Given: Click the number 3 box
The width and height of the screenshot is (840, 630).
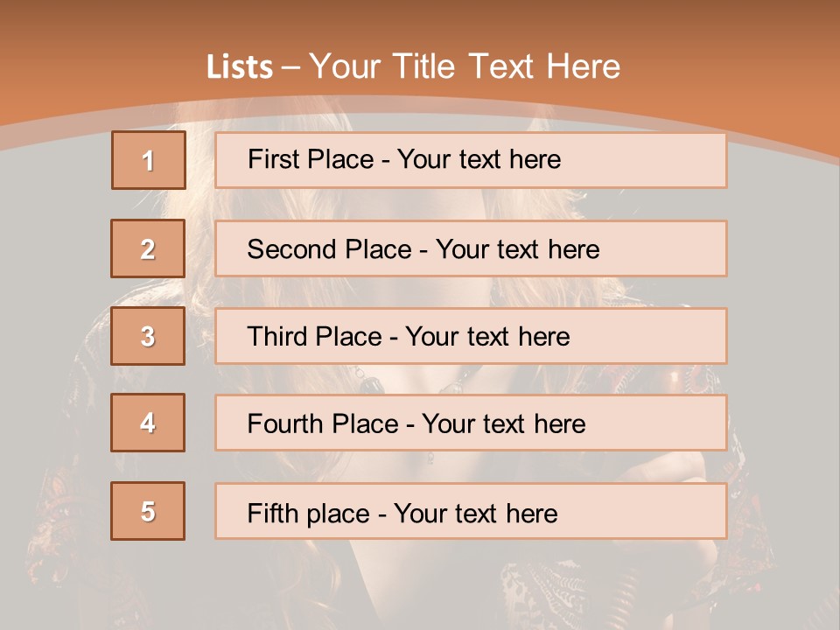Looking at the screenshot, I should click(x=149, y=336).
